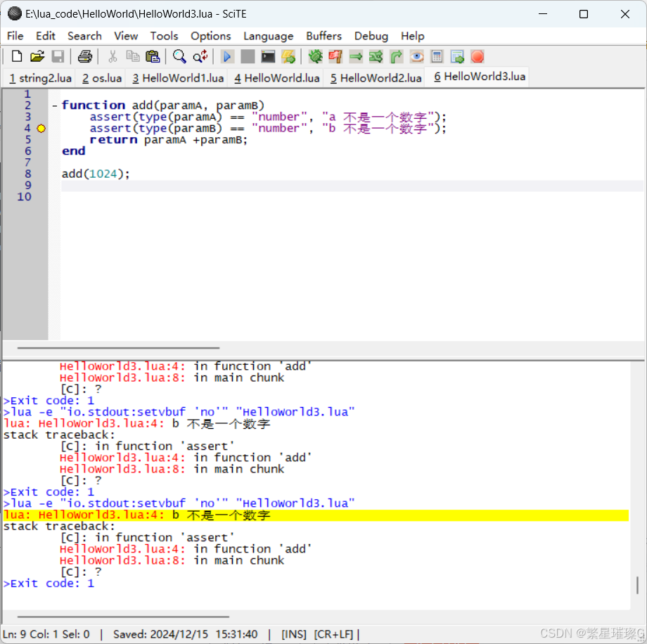Start debugging with green bug icon
The height and width of the screenshot is (644, 647).
(x=315, y=56)
